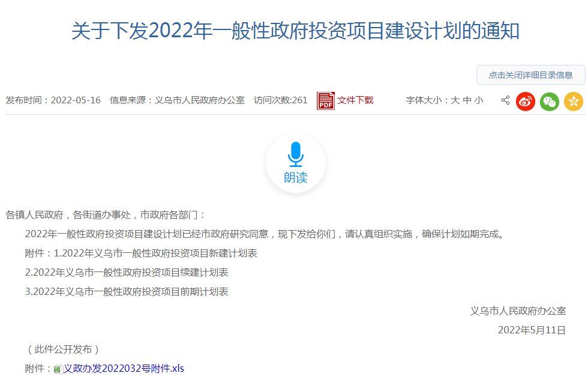Screen dimensions: 588x391
Task: Click the 文件下载 download link
Action: coord(355,100)
